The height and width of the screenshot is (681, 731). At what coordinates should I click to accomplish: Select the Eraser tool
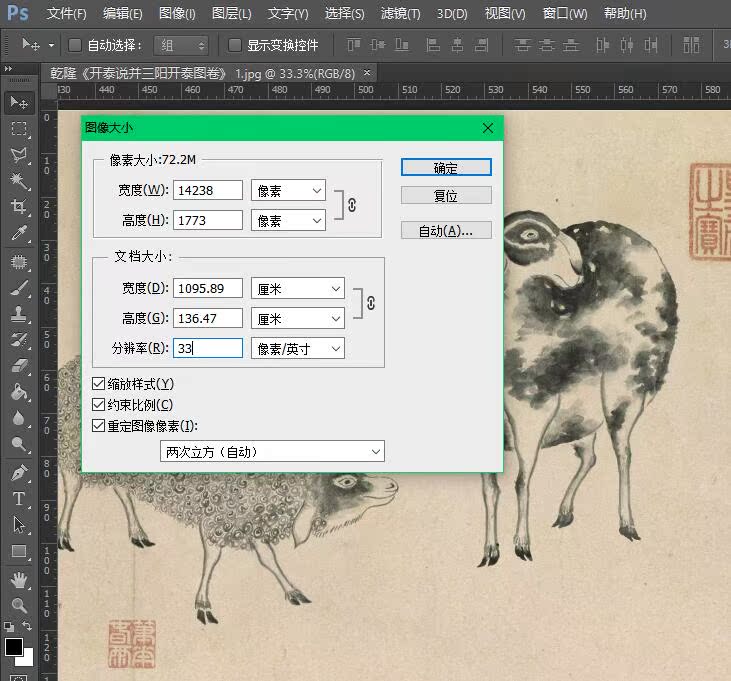point(19,366)
